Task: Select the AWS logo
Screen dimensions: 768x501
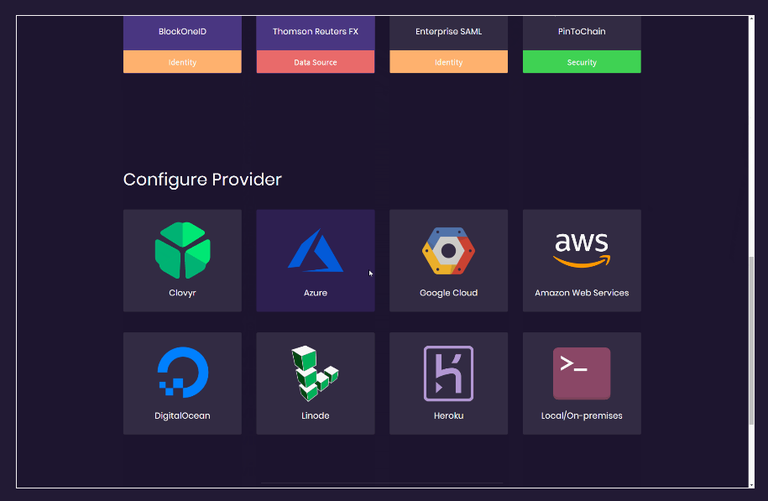Action: tap(581, 250)
